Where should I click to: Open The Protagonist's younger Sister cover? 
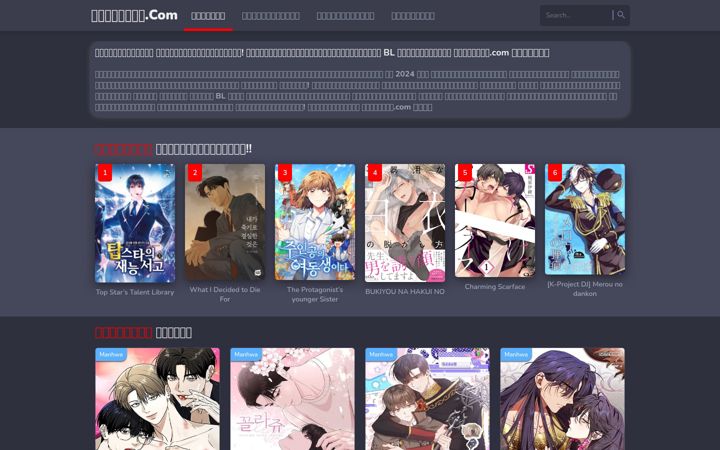coord(315,222)
